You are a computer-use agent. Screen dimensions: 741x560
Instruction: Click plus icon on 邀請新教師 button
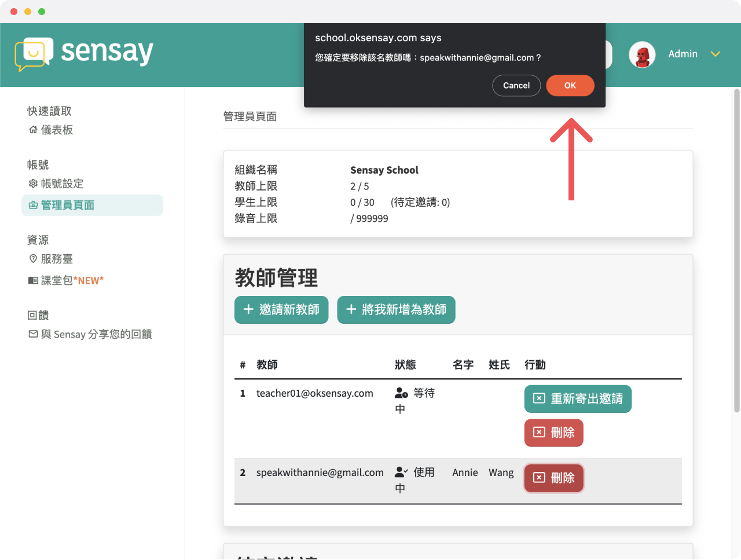[248, 309]
